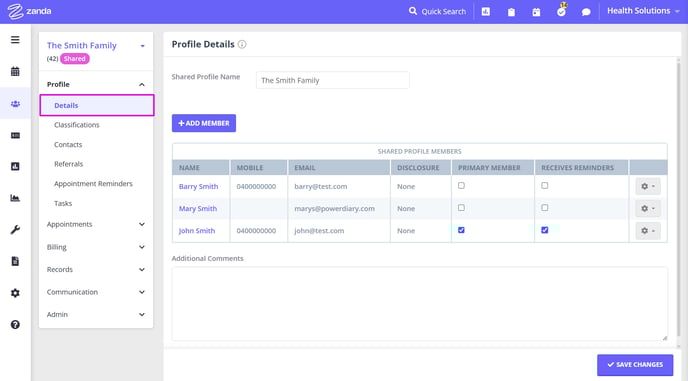This screenshot has height=381, width=688.
Task: Expand the Records section
Action: (x=96, y=270)
